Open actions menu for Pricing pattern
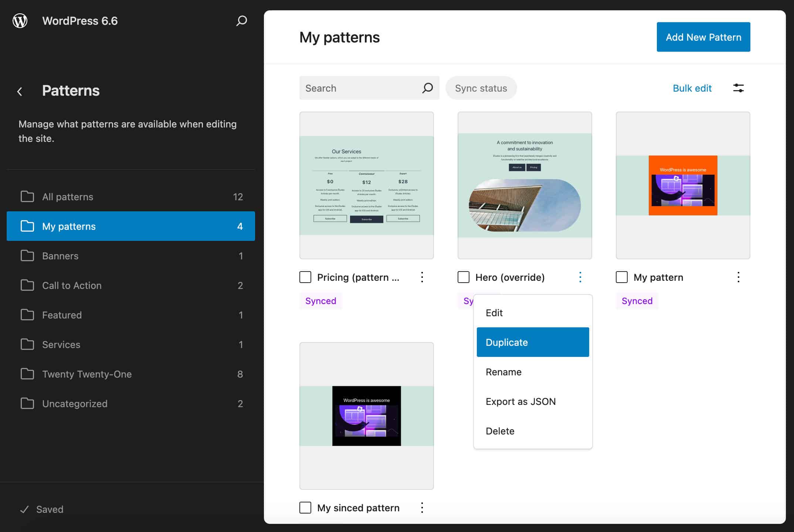 click(x=422, y=277)
